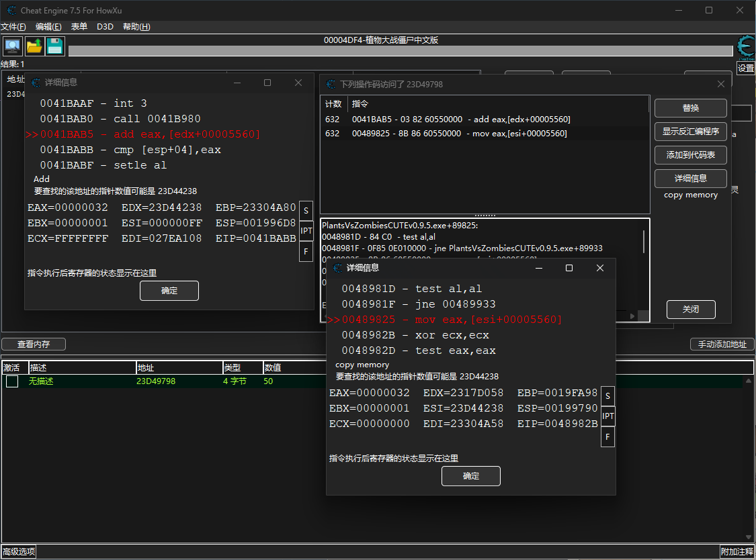Image resolution: width=756 pixels, height=560 pixels.
Task: Click the Cheat Engine logo at top right
Action: [x=745, y=47]
